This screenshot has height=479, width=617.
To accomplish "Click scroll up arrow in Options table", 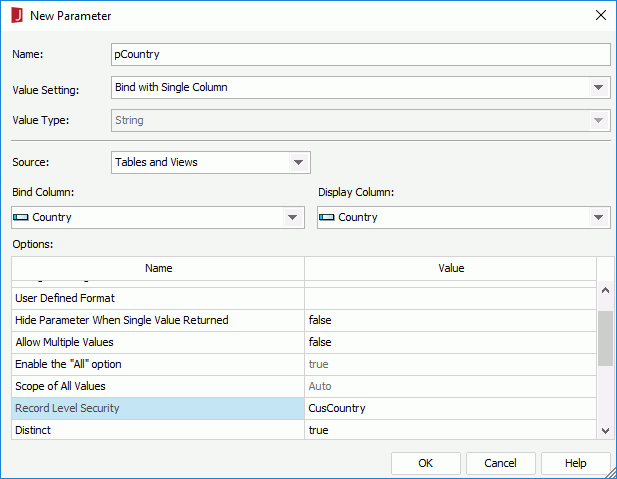I will pos(606,290).
